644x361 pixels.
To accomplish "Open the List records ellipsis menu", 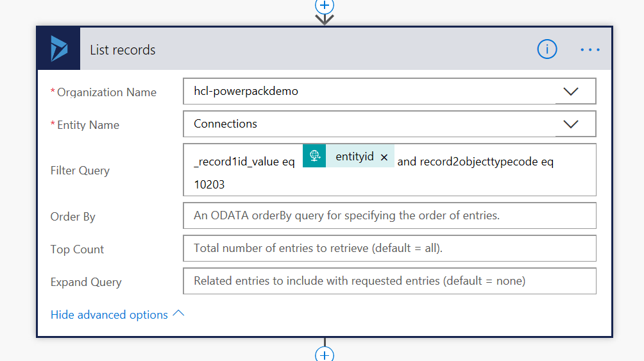I will click(589, 49).
